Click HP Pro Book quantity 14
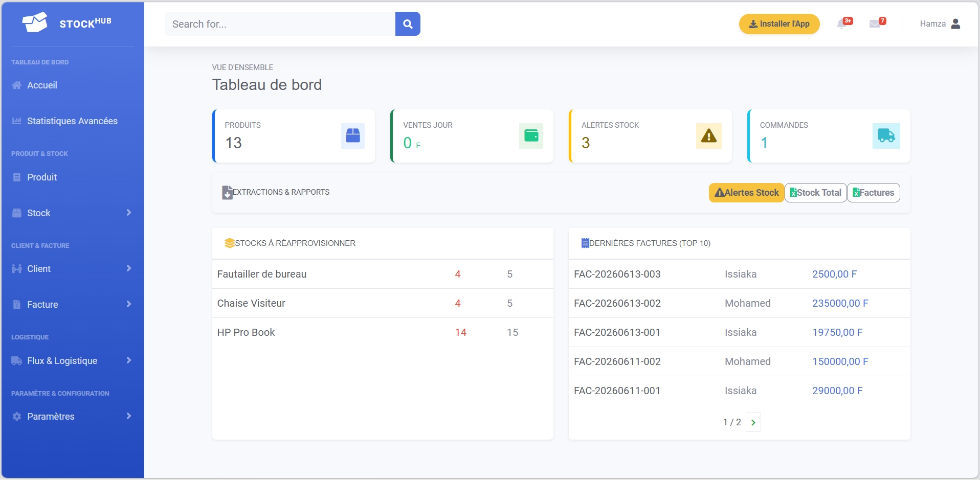The height and width of the screenshot is (480, 980). (460, 333)
